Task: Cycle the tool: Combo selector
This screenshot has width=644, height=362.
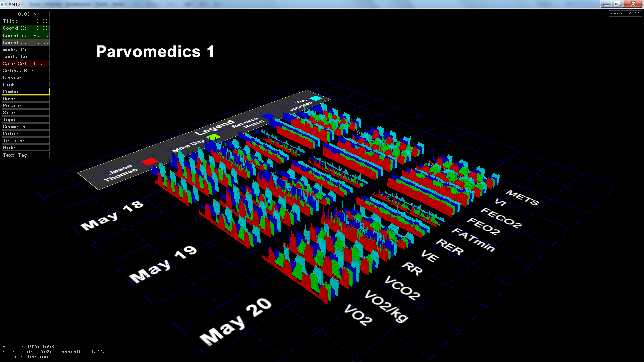Action: click(x=25, y=56)
